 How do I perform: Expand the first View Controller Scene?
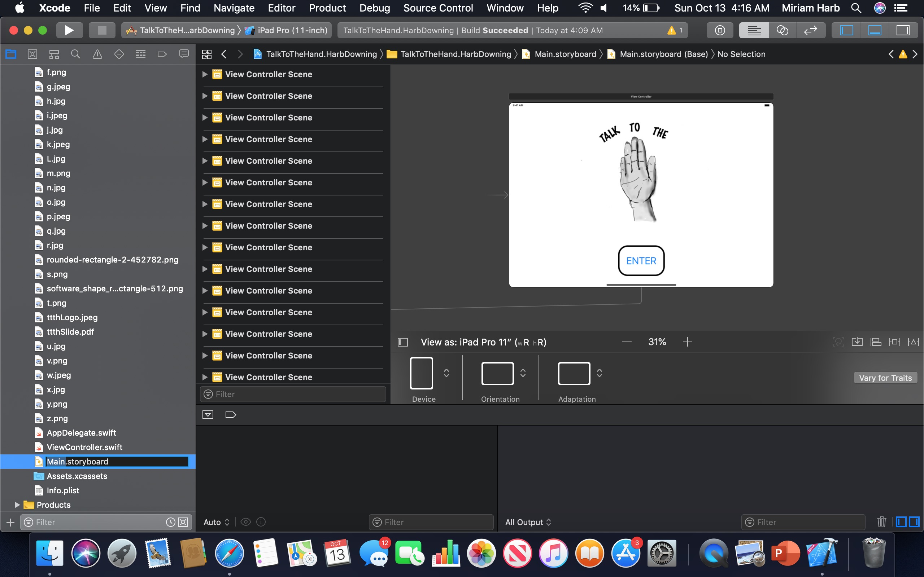pos(205,74)
